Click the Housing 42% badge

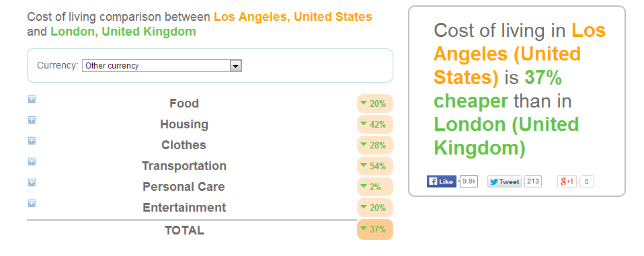click(x=375, y=124)
